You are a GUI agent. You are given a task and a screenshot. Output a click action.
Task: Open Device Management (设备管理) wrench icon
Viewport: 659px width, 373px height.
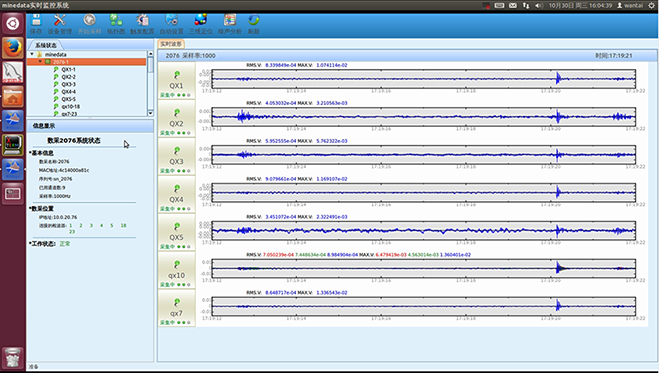[60, 24]
